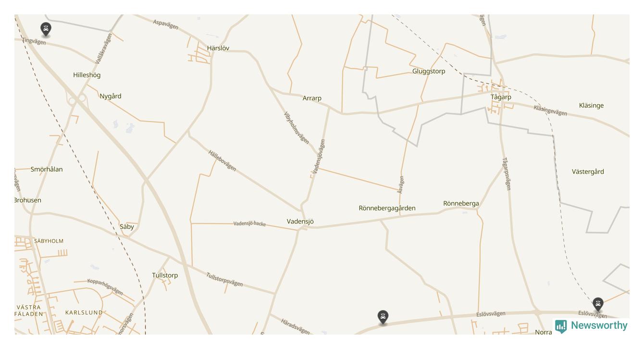Open the Newsworthy logo link
The width and height of the screenshot is (644, 349).
tap(591, 326)
